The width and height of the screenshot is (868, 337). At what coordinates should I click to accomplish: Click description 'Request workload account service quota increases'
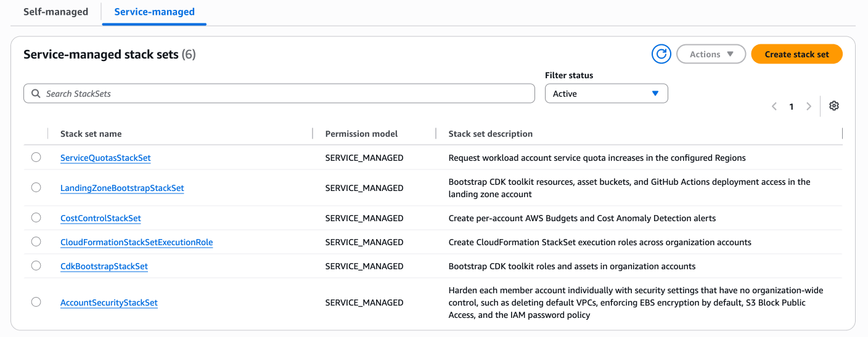[597, 158]
